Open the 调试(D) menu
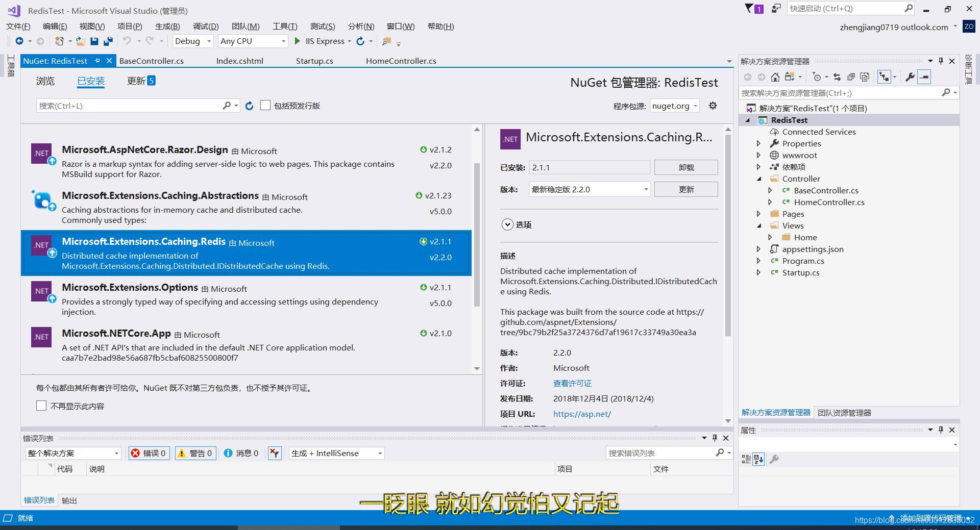Viewport: 980px width, 530px height. 206,26
